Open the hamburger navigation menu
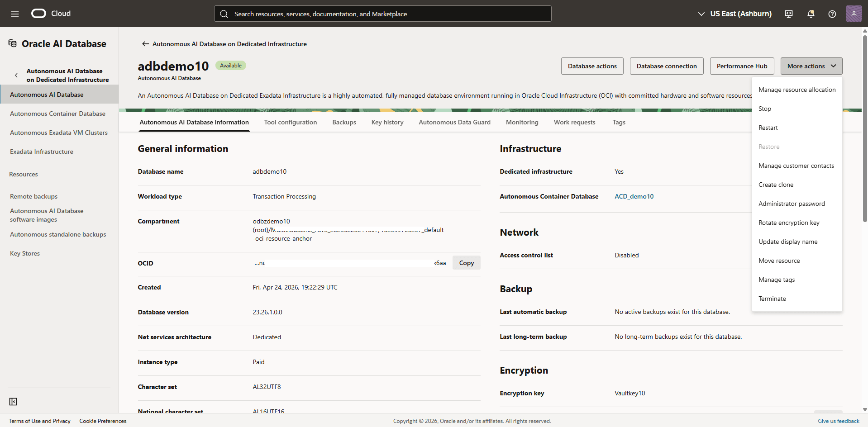 pos(15,14)
